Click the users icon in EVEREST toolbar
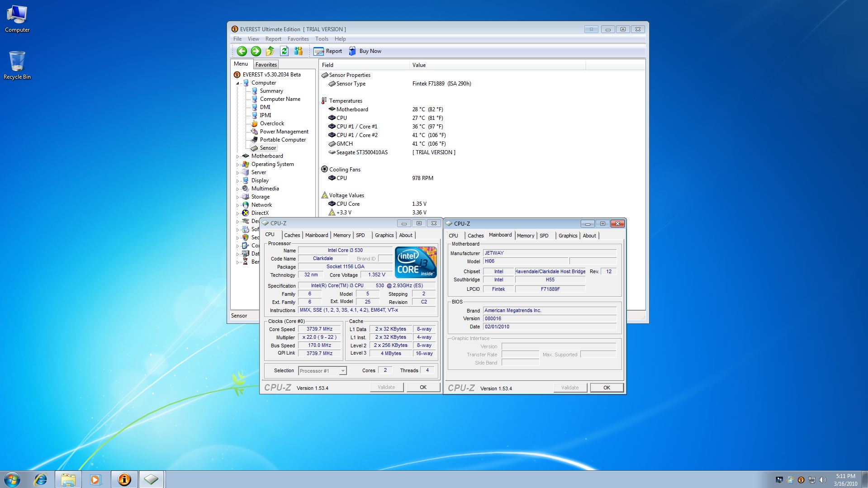The image size is (868, 488). [x=298, y=51]
